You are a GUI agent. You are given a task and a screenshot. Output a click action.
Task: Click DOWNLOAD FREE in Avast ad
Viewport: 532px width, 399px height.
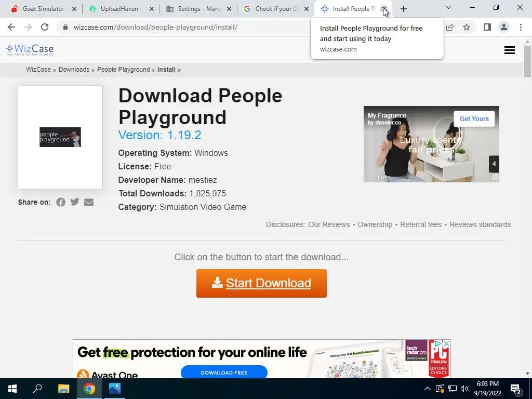point(224,373)
